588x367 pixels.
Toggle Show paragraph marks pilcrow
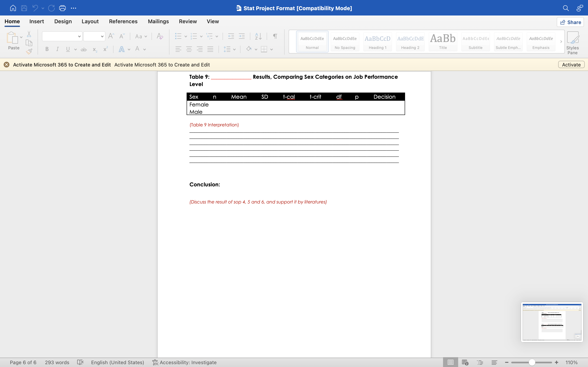275,36
